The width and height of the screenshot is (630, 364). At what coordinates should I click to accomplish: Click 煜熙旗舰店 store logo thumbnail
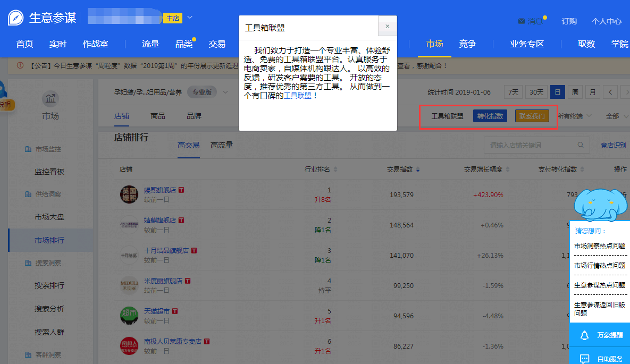click(129, 194)
